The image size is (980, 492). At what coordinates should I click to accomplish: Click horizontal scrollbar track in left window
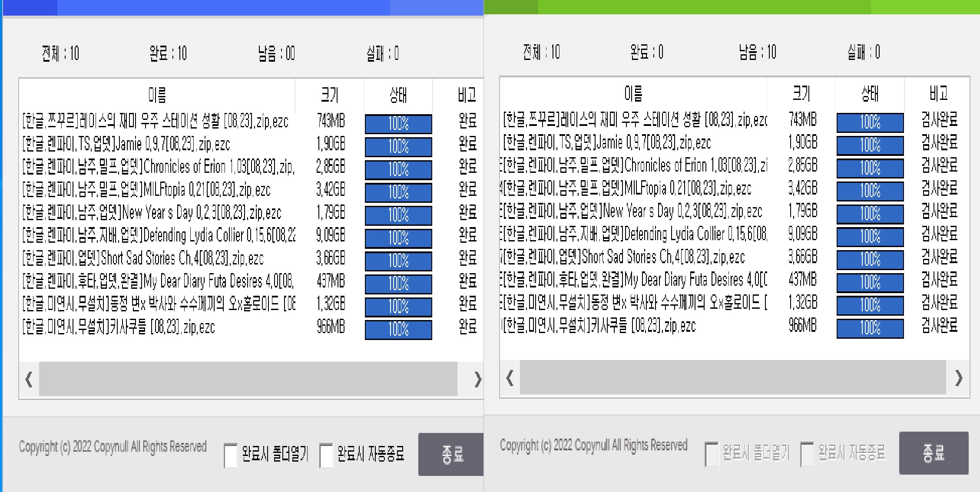pos(248,379)
